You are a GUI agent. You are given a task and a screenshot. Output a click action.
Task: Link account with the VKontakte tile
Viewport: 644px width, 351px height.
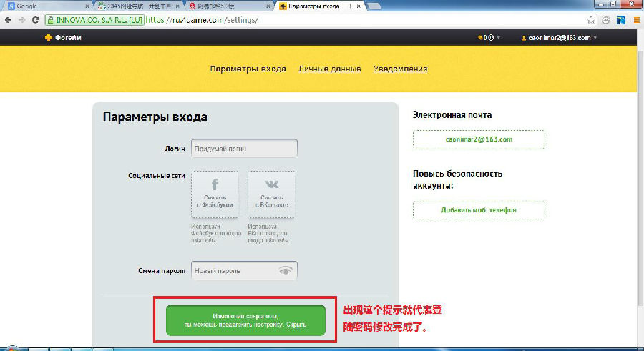[272, 193]
